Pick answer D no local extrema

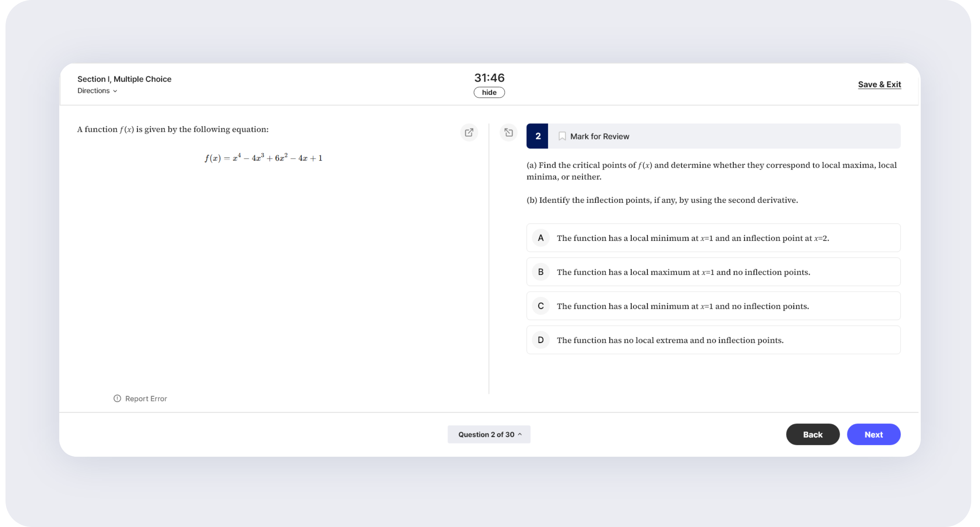(x=669, y=340)
